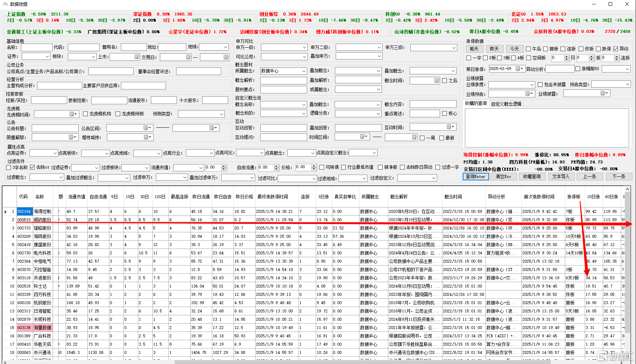Switch to the 自定义概念逻辑 tab
This screenshot has height=364, width=636.
(506, 104)
